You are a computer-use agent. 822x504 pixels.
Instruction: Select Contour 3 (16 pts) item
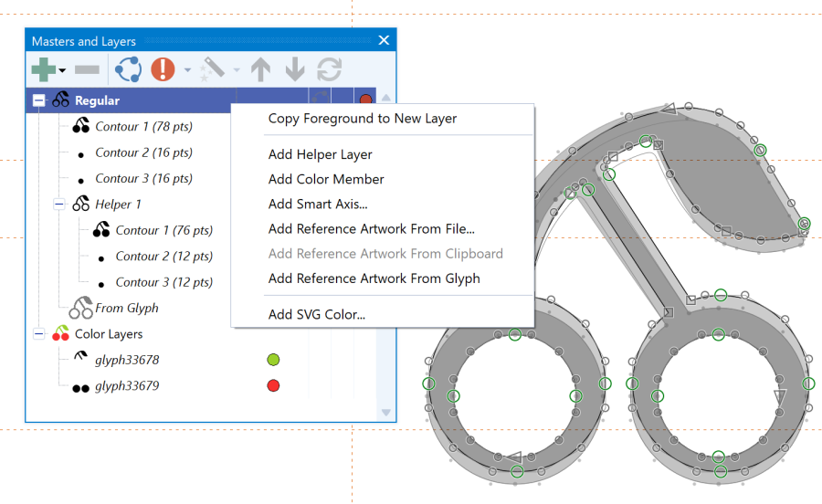click(143, 178)
